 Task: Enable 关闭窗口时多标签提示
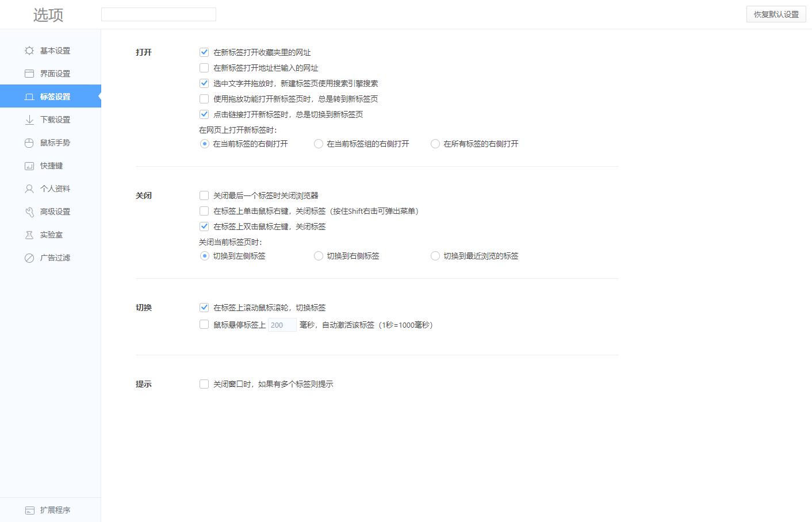pyautogui.click(x=204, y=383)
